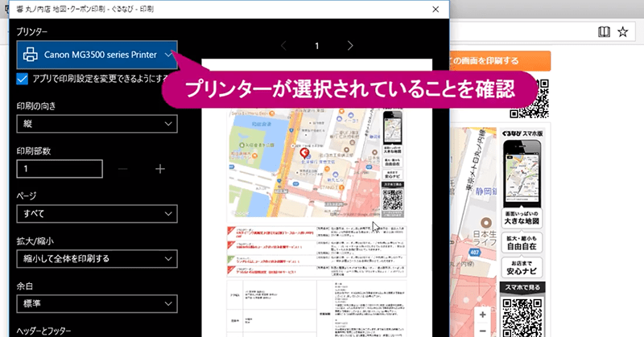The image size is (644, 337).
Task: Click the favorites star icon in browser
Action: (623, 31)
